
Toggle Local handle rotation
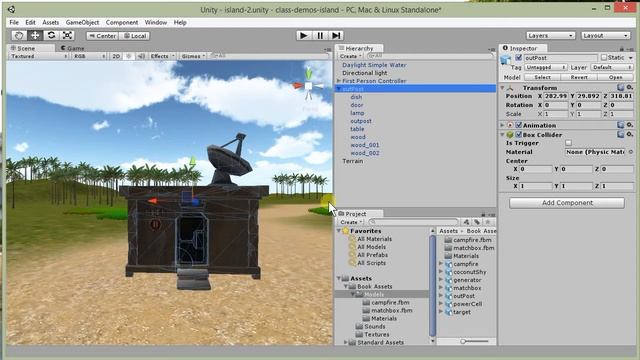134,36
